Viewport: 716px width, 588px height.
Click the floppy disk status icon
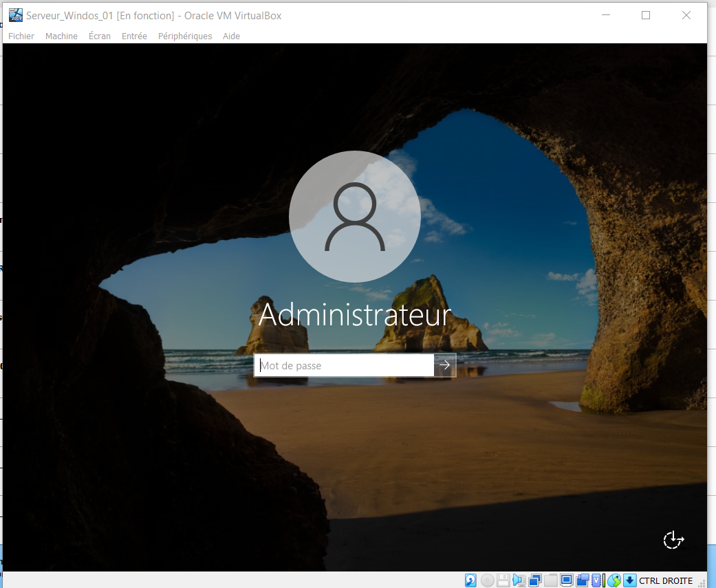[503, 580]
